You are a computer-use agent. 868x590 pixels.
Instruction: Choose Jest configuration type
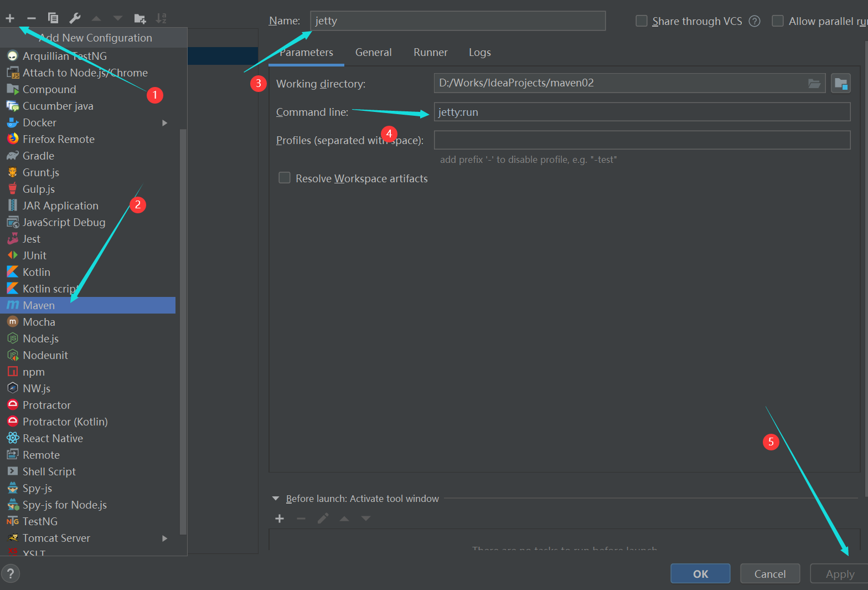click(89, 239)
